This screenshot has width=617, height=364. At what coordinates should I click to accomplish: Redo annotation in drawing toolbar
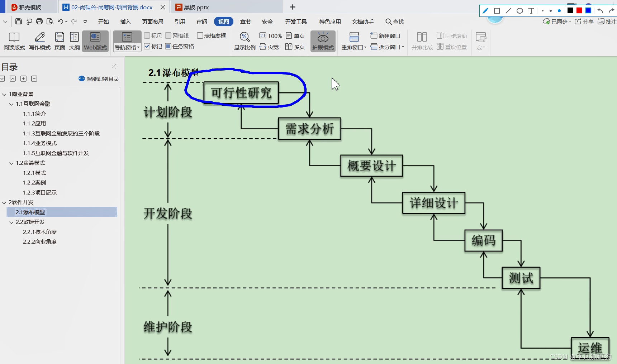(612, 11)
